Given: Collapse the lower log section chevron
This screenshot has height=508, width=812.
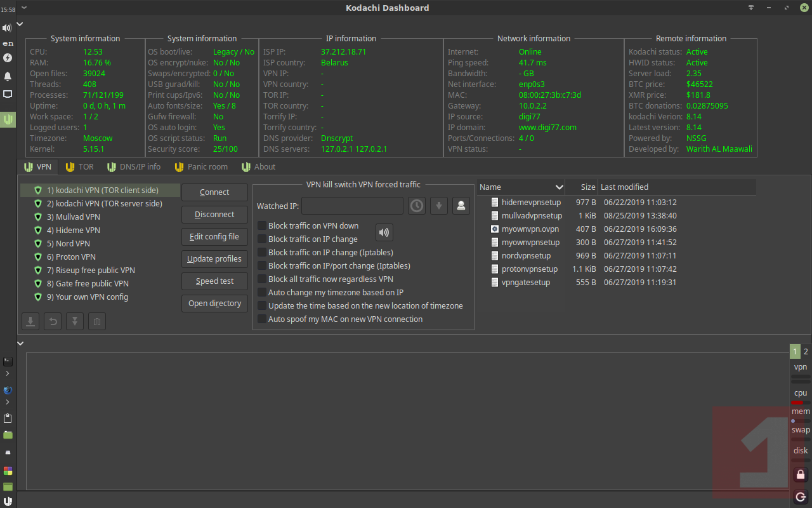Looking at the screenshot, I should [20, 344].
